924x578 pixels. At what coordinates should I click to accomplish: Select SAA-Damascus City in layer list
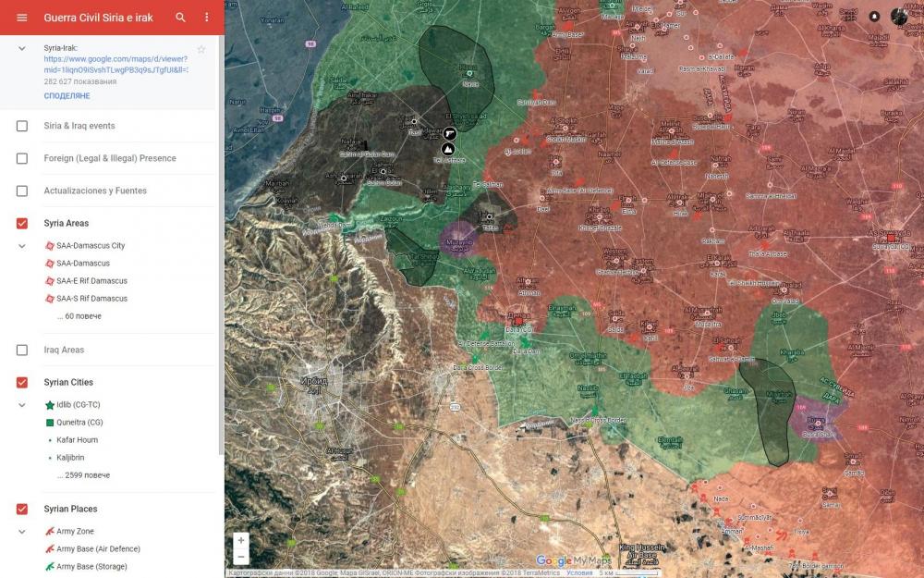point(90,246)
